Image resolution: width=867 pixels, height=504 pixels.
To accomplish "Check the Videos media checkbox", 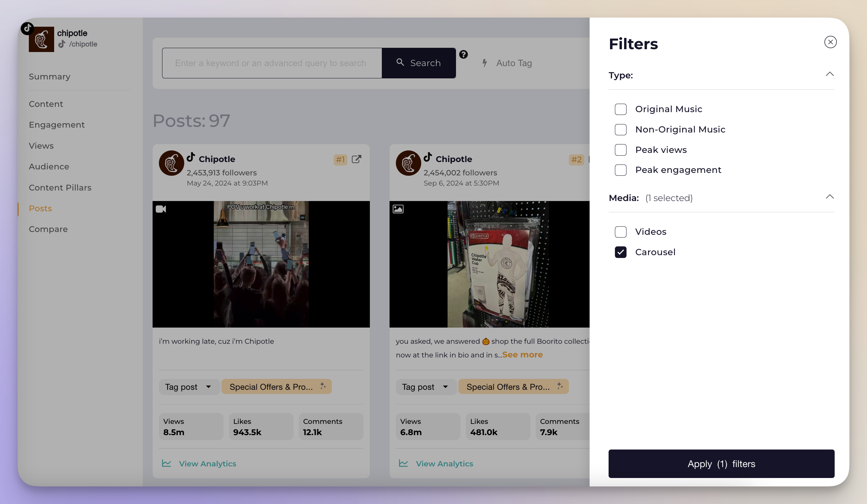I will (x=621, y=232).
